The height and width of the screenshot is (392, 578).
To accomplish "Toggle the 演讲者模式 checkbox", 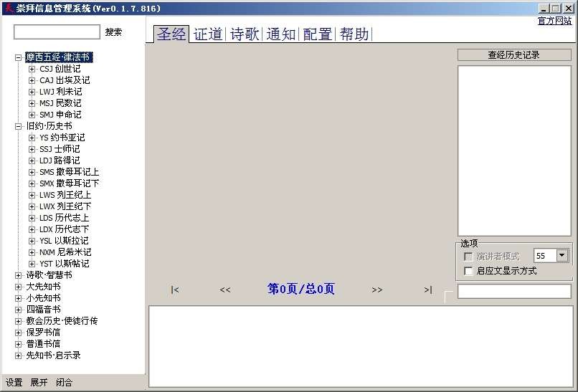I will pos(468,256).
